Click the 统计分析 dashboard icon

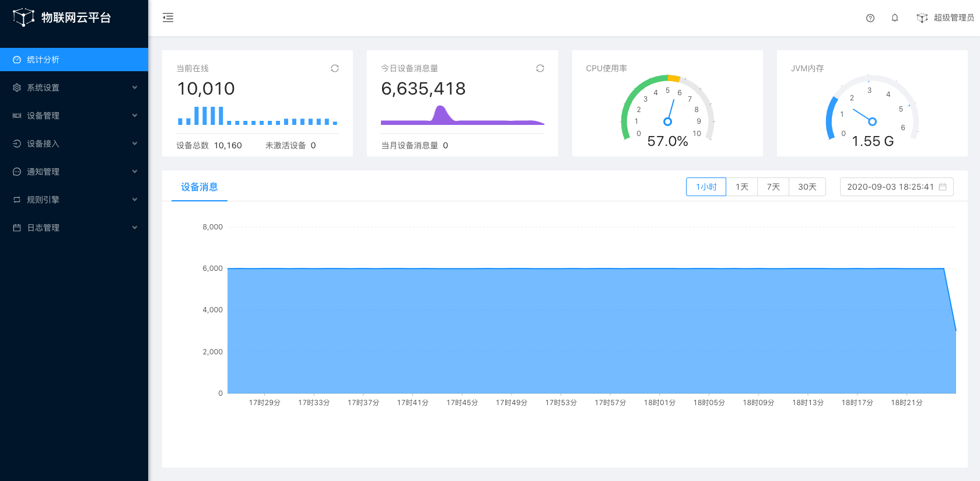[17, 60]
